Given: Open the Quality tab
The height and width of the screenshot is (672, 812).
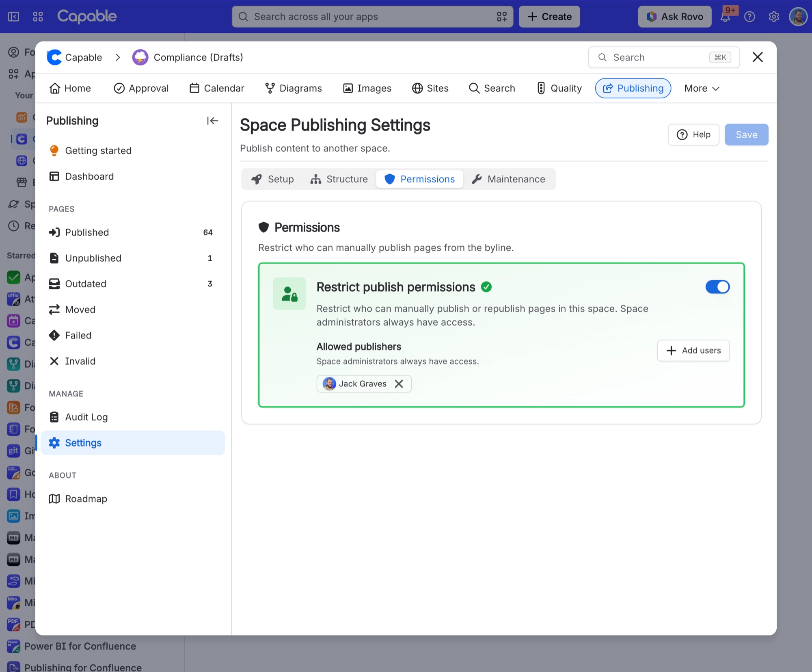Looking at the screenshot, I should point(559,88).
